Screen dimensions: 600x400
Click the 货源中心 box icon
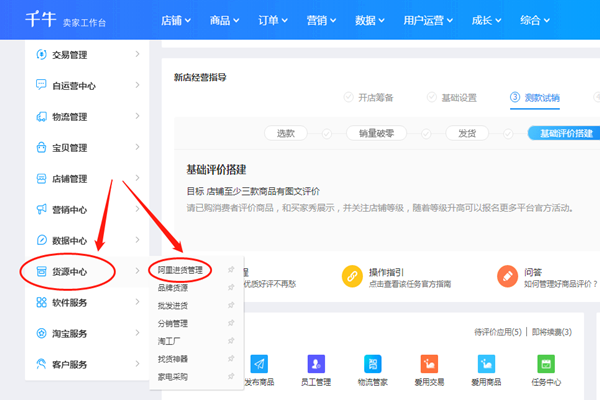coord(41,271)
